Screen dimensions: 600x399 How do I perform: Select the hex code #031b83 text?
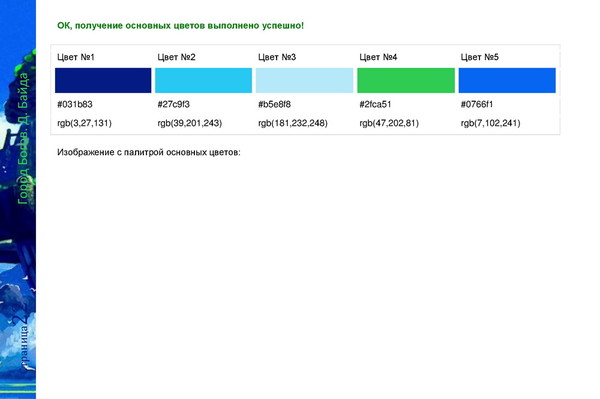[x=75, y=104]
